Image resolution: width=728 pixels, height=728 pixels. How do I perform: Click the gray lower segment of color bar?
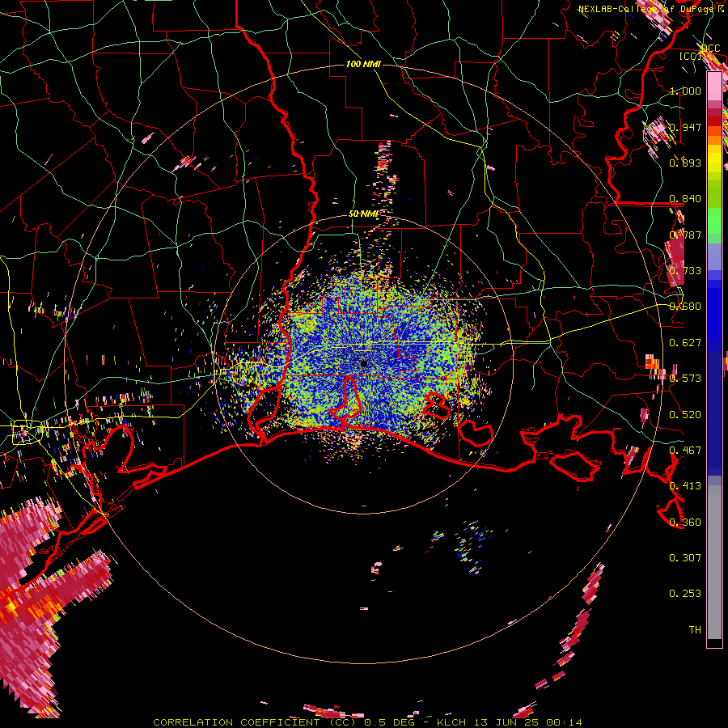(714, 562)
